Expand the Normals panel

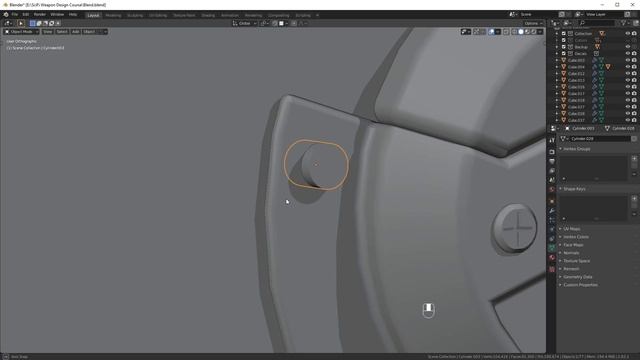point(571,253)
